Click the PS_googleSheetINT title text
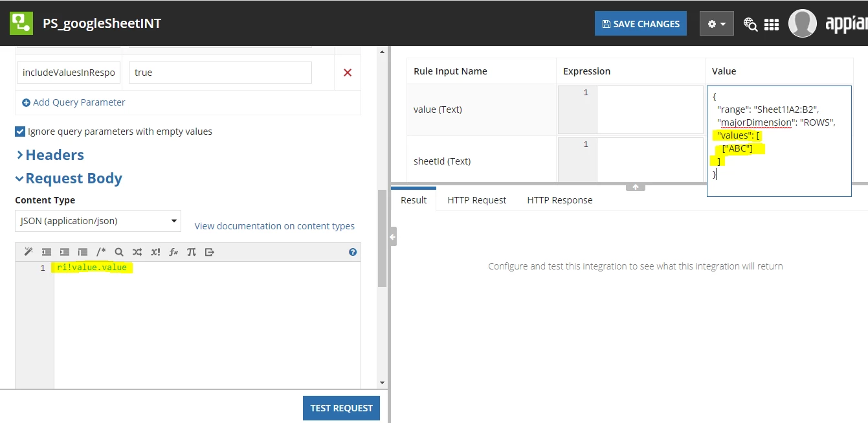868x423 pixels. point(102,23)
